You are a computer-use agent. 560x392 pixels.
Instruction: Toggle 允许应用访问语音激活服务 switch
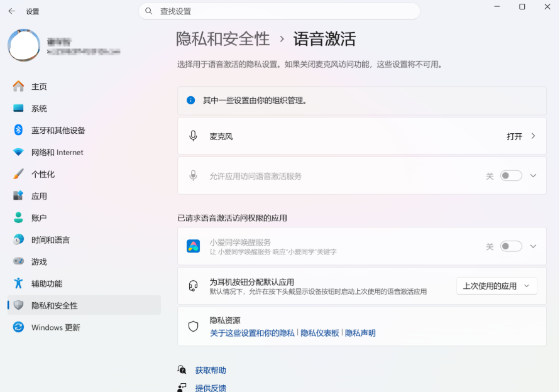pos(511,176)
